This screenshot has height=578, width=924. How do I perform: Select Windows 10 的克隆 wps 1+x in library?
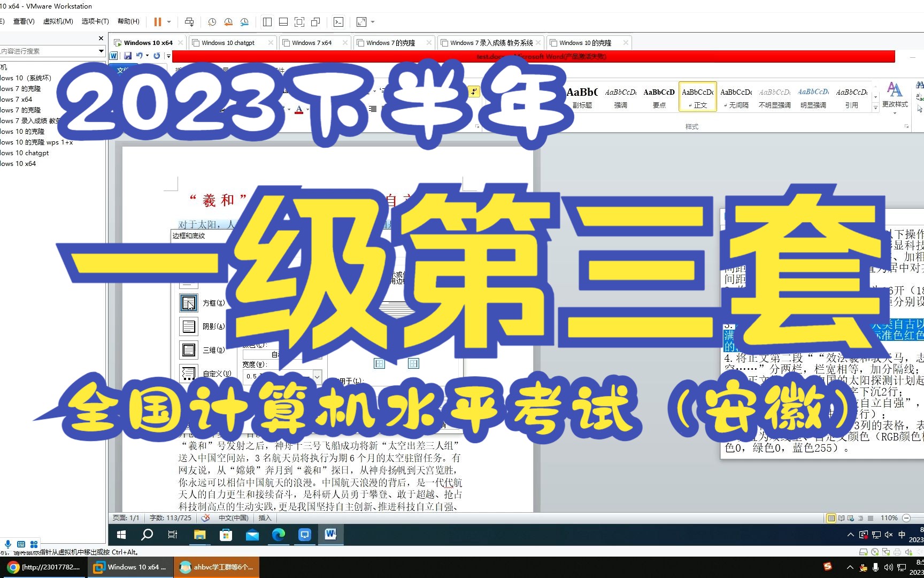(x=36, y=142)
